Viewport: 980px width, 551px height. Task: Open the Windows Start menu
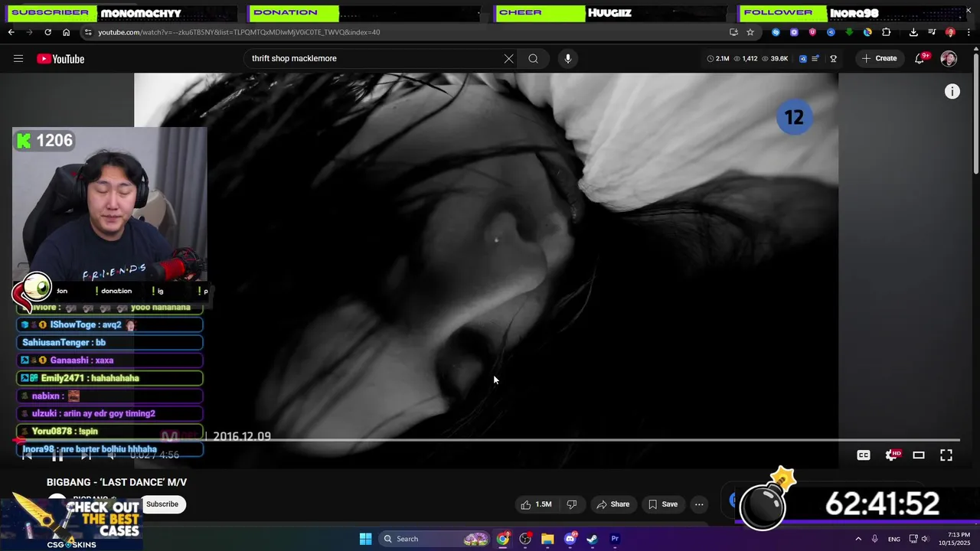coord(365,539)
